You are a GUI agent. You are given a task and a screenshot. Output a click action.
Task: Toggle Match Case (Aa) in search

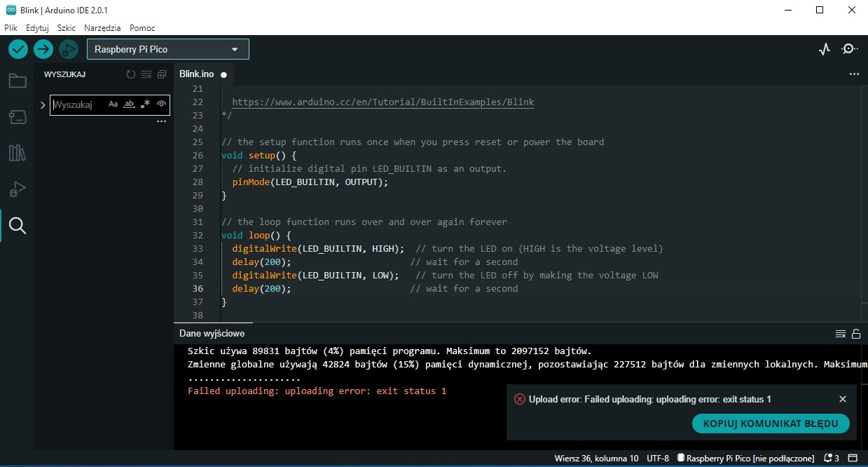coord(113,104)
